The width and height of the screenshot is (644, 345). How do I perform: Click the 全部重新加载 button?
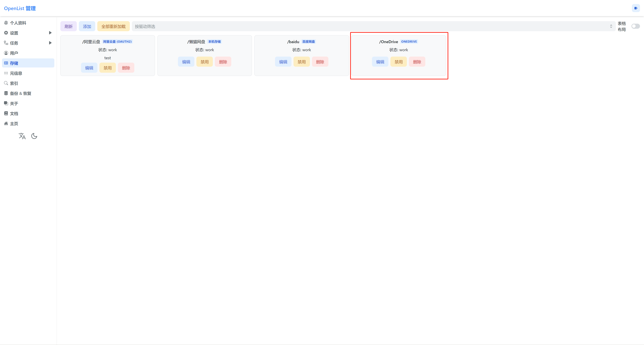[114, 26]
